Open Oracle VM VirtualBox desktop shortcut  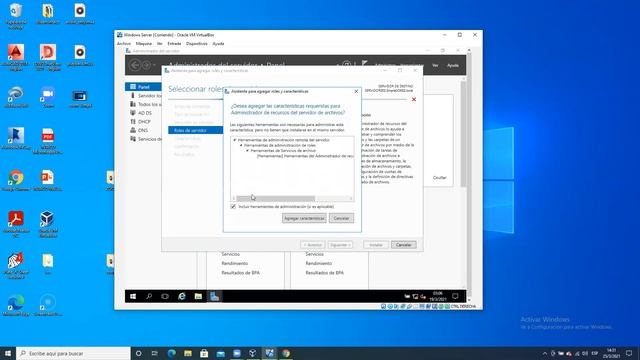click(48, 224)
